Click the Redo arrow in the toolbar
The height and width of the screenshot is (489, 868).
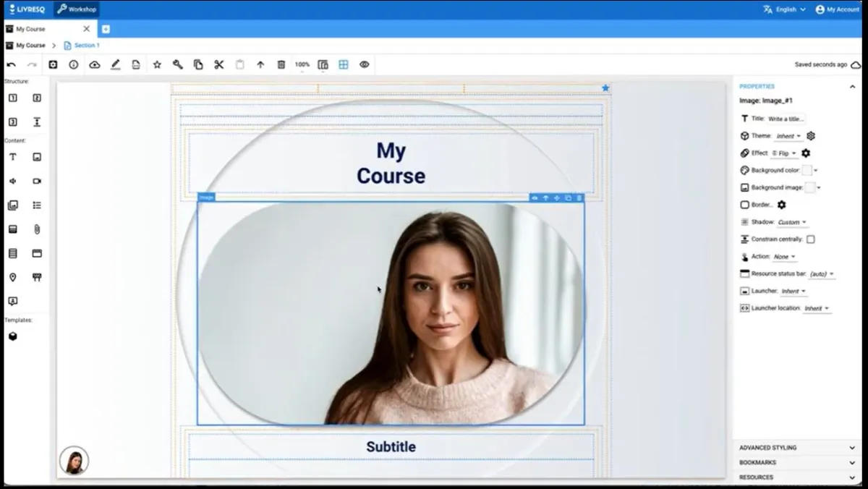coord(32,64)
